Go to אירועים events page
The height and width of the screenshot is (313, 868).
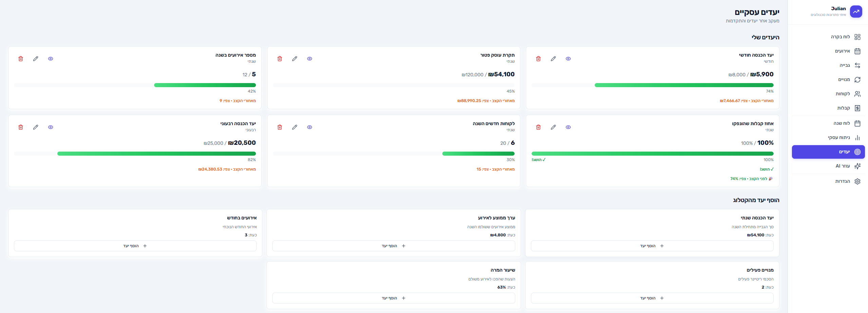tap(828, 51)
